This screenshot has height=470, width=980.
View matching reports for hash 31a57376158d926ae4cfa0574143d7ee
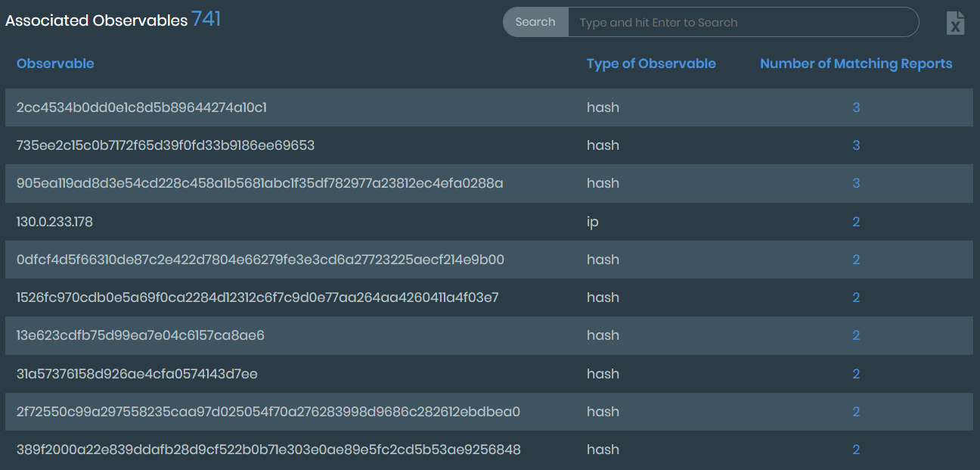click(856, 373)
